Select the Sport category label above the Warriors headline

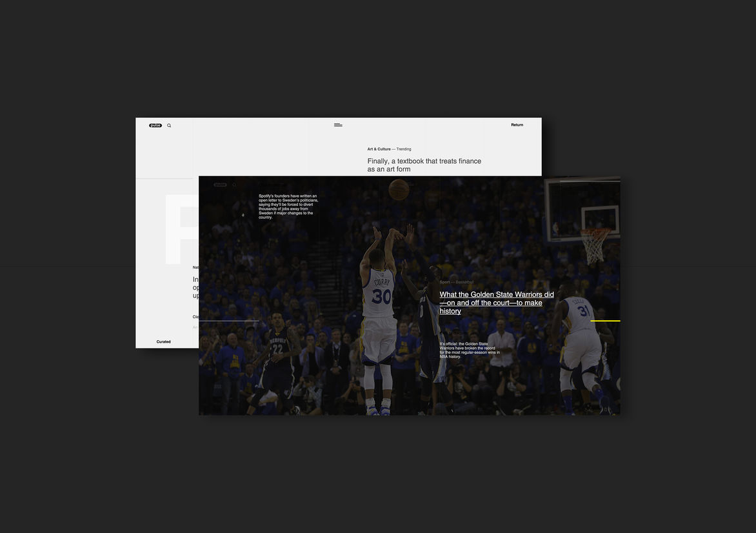tap(444, 282)
